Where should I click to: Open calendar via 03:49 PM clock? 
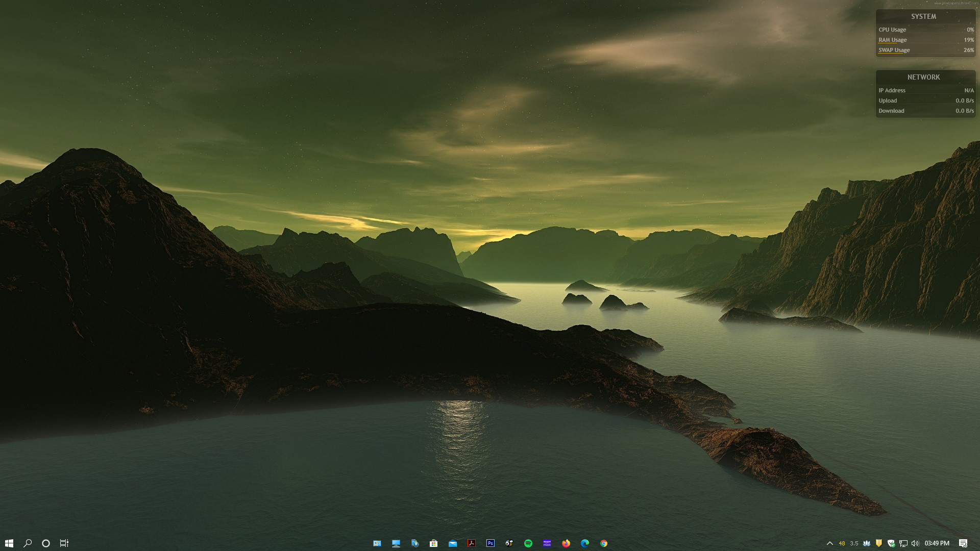(937, 543)
